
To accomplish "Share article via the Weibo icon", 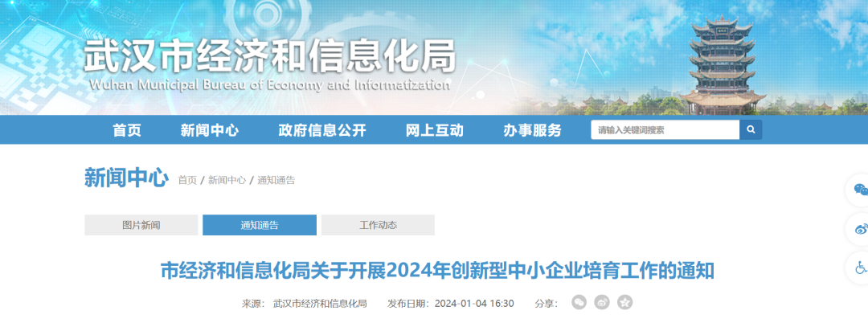I will tap(602, 302).
